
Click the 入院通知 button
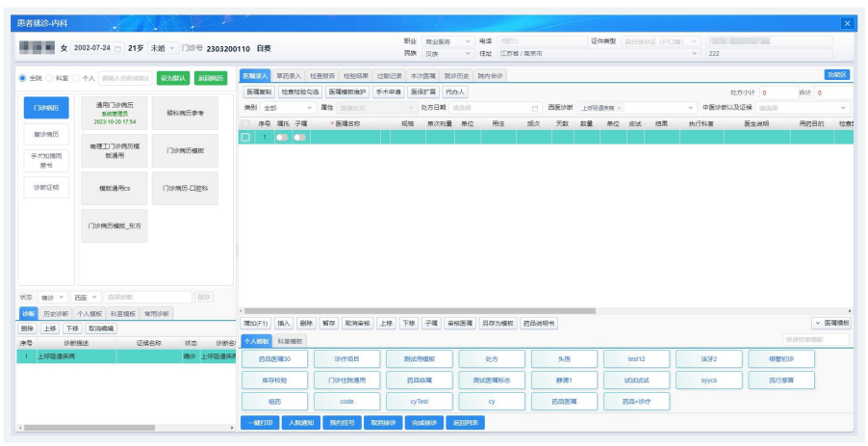pos(302,423)
